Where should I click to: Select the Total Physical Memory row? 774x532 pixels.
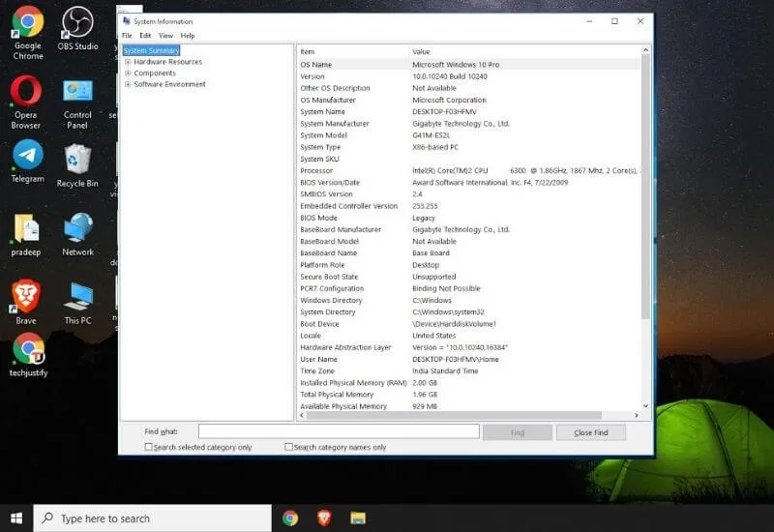tap(469, 395)
